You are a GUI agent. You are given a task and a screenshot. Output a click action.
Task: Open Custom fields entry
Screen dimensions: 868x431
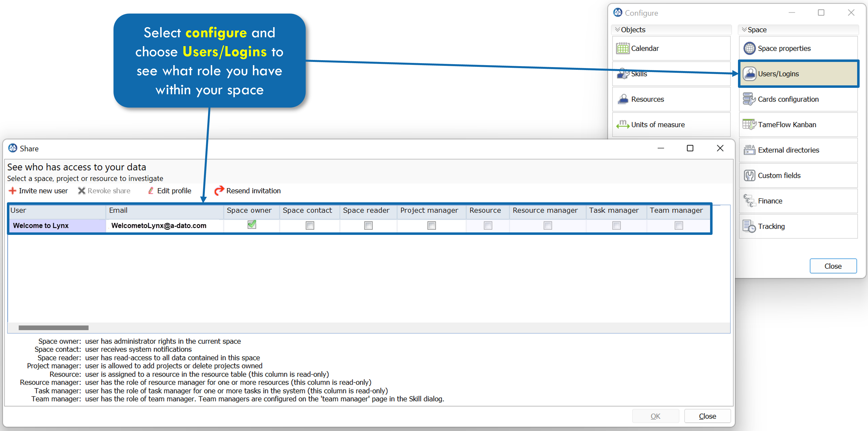coord(798,175)
